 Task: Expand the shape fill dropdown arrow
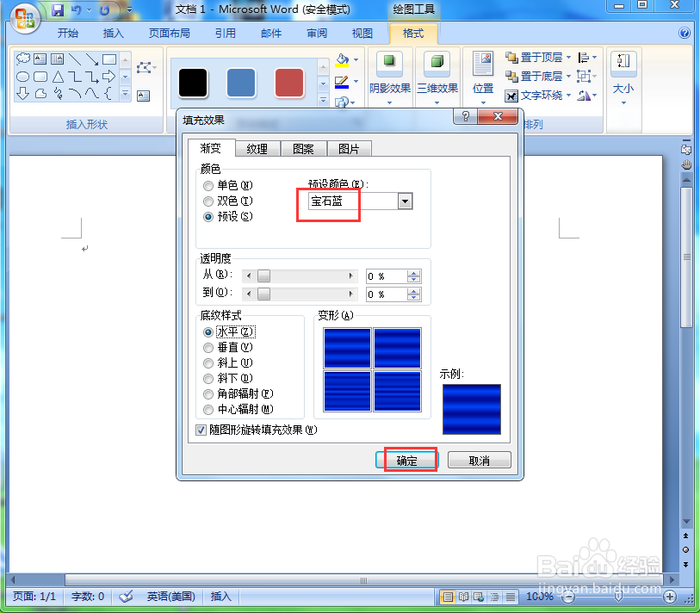point(356,59)
